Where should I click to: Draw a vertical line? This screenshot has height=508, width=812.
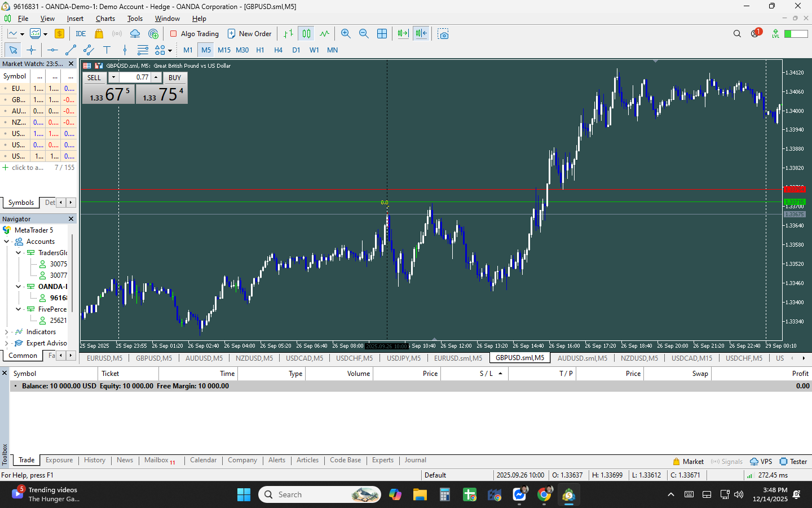coord(125,50)
